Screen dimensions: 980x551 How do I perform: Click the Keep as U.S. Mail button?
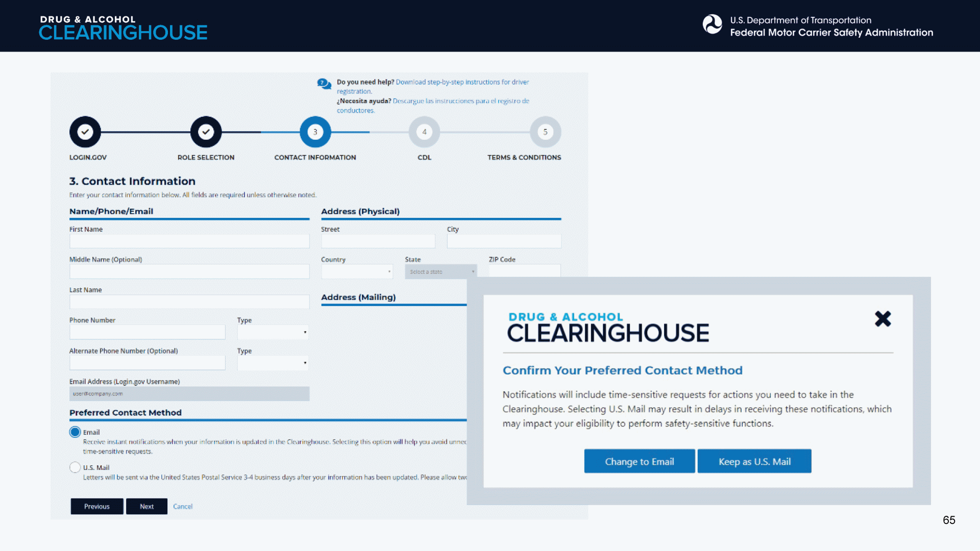[x=754, y=461]
